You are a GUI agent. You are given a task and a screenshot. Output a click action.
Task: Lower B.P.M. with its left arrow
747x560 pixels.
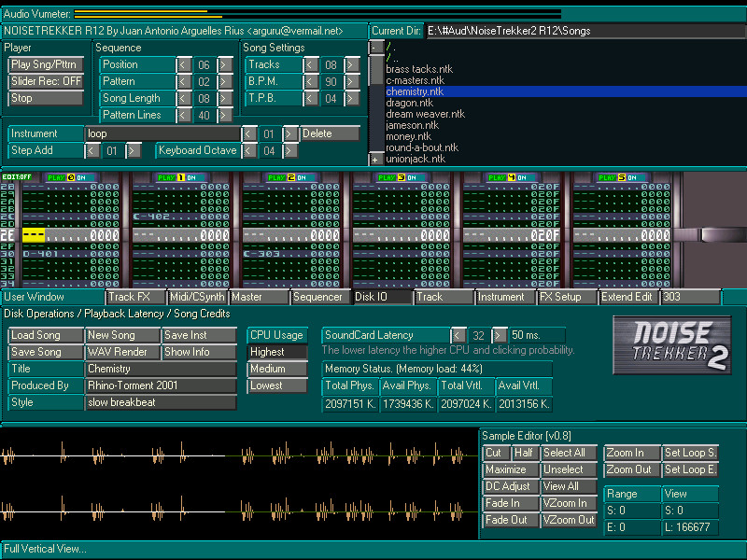(x=311, y=81)
